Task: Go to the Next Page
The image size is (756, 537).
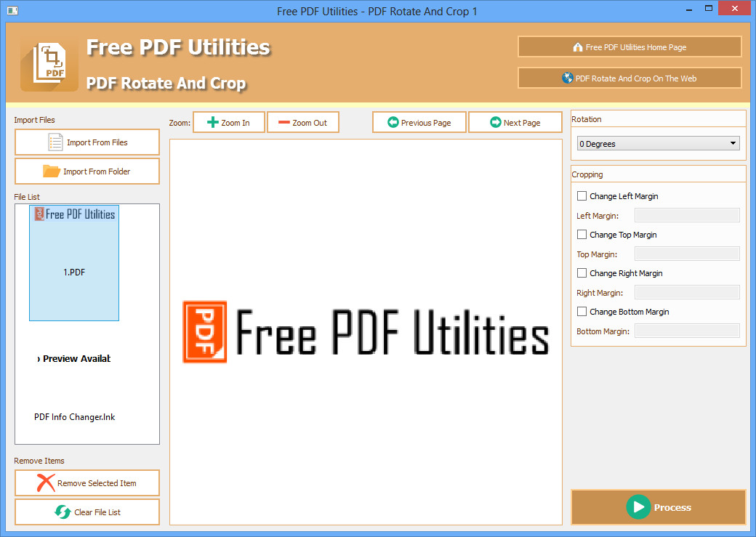Action: click(x=515, y=122)
